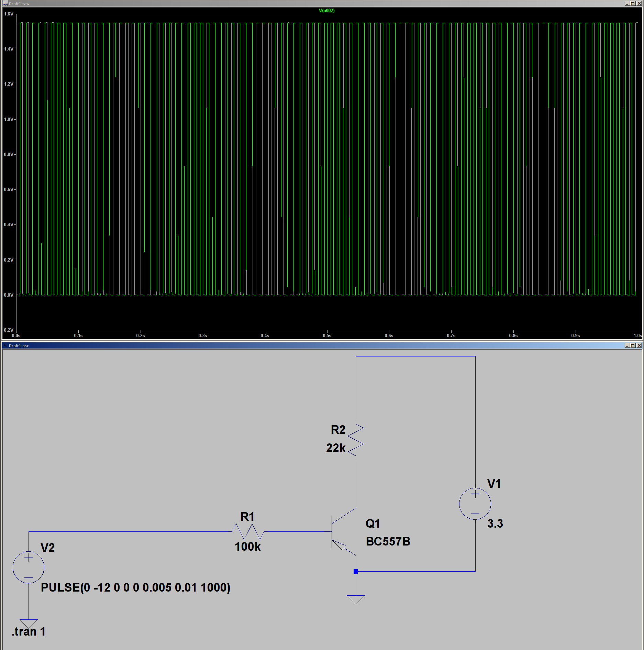Click the 0.3s time axis label
Image resolution: width=644 pixels, height=650 pixels.
pyautogui.click(x=203, y=335)
